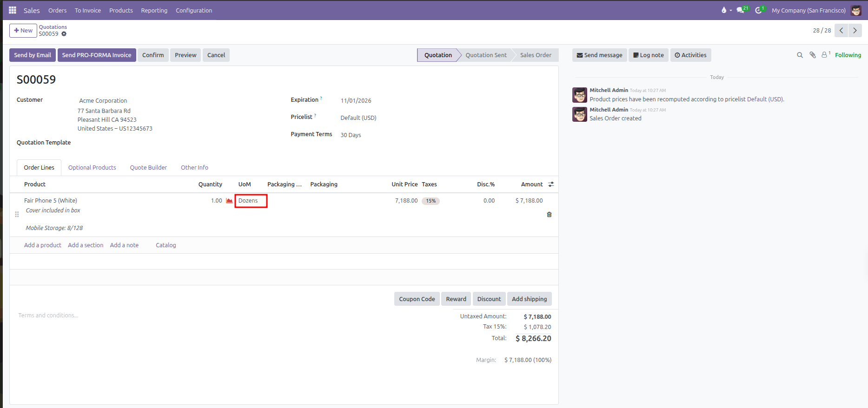Toggle the Following status
This screenshot has height=408, width=868.
pyautogui.click(x=848, y=55)
